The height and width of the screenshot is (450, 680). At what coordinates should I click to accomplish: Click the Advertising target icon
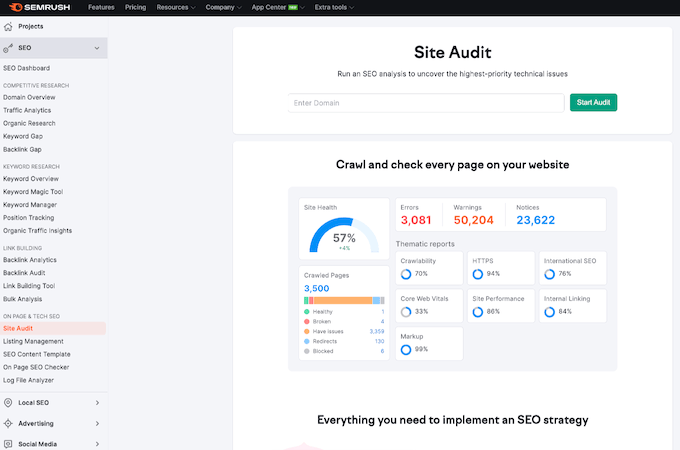8,424
